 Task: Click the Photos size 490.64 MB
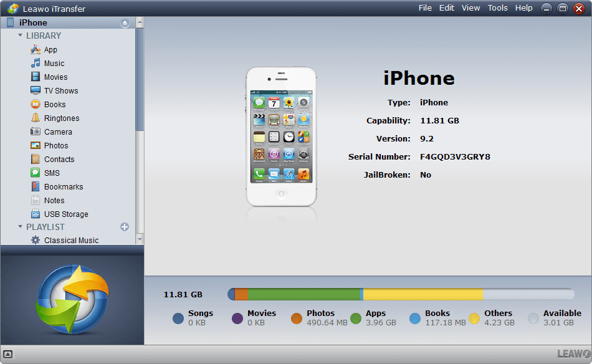coord(327,323)
